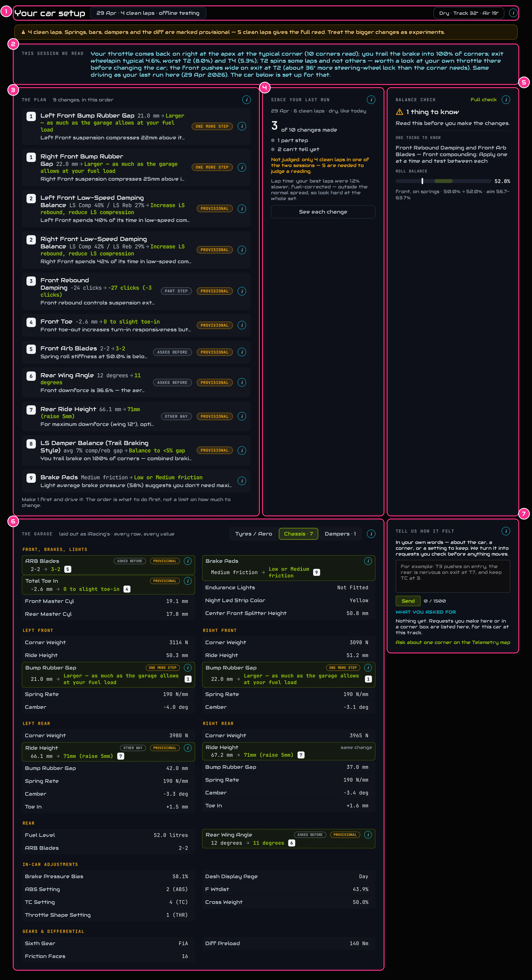Open The Plan panel info icon
Image resolution: width=532 pixels, height=980 pixels.
[x=247, y=100]
